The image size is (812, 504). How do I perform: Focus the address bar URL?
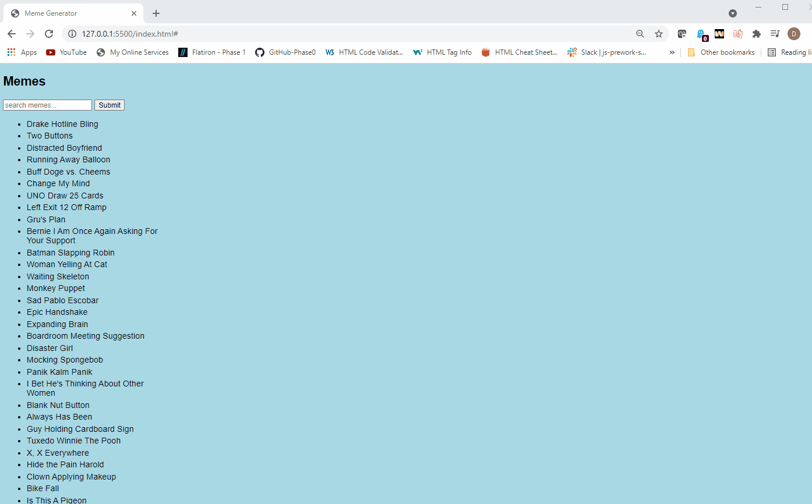(x=130, y=34)
